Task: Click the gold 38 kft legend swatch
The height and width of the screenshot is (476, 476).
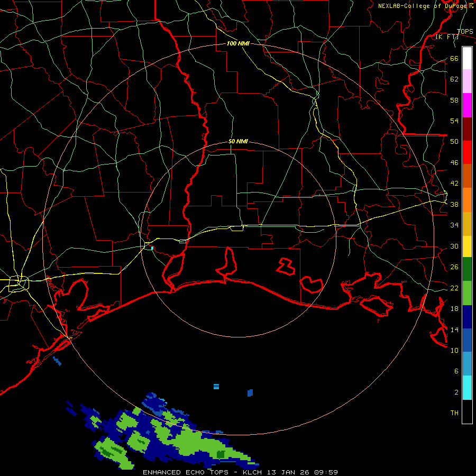Action: pos(467,224)
